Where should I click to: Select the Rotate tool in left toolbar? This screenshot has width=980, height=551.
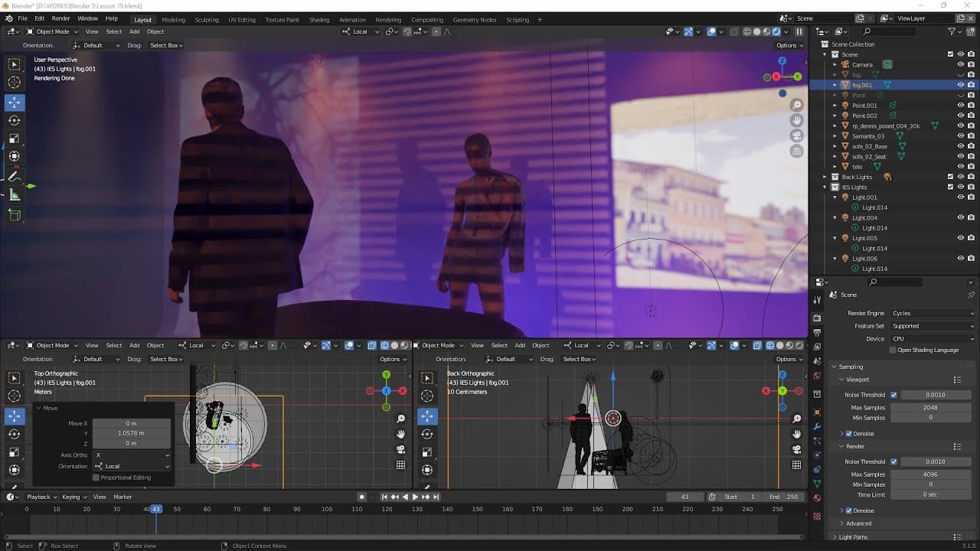click(x=15, y=120)
